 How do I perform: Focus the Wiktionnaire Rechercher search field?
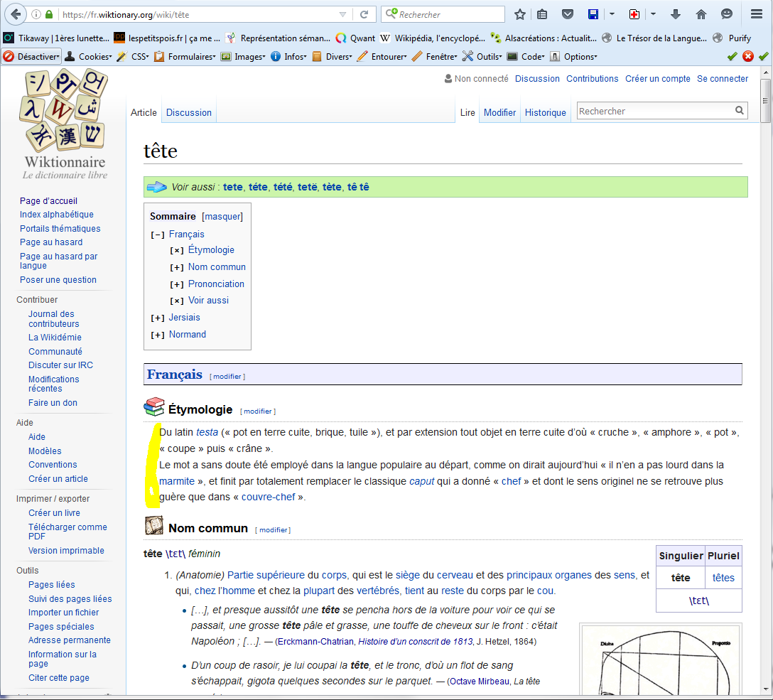coord(654,111)
